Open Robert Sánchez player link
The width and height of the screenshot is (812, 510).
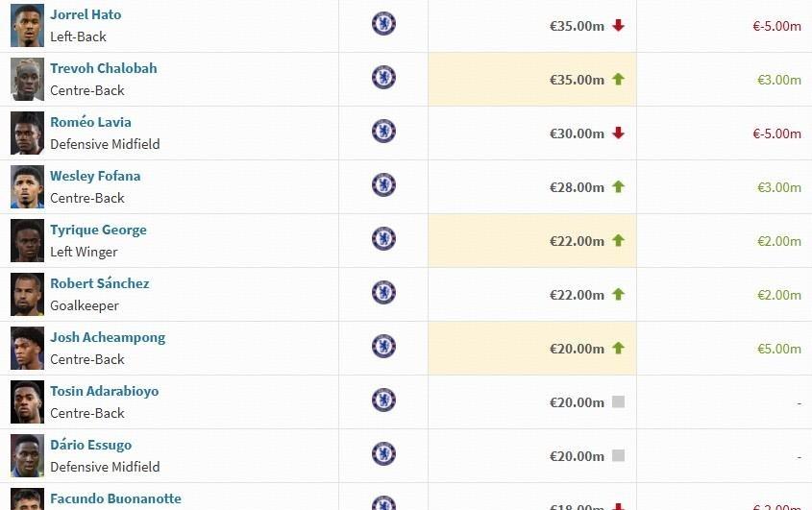click(99, 283)
